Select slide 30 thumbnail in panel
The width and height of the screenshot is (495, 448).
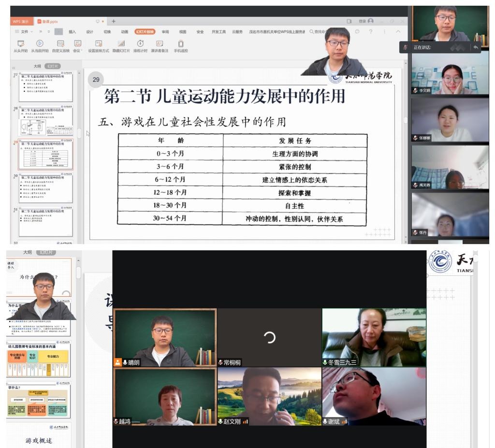(x=45, y=188)
